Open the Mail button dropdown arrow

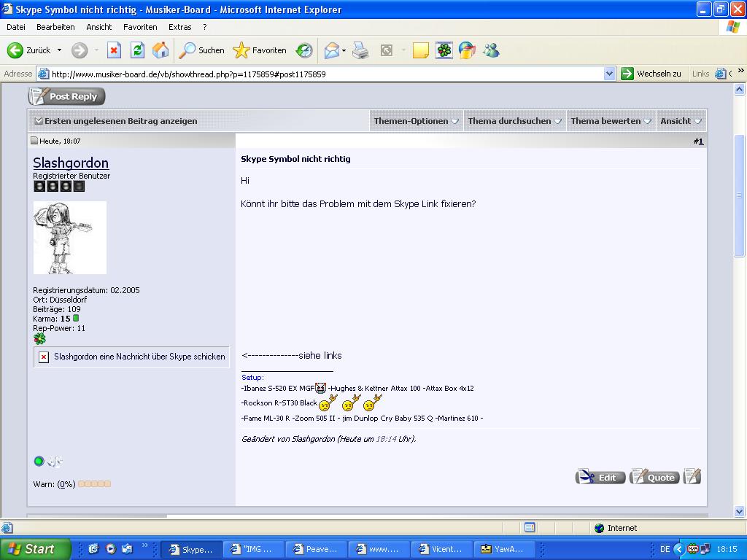[x=344, y=50]
